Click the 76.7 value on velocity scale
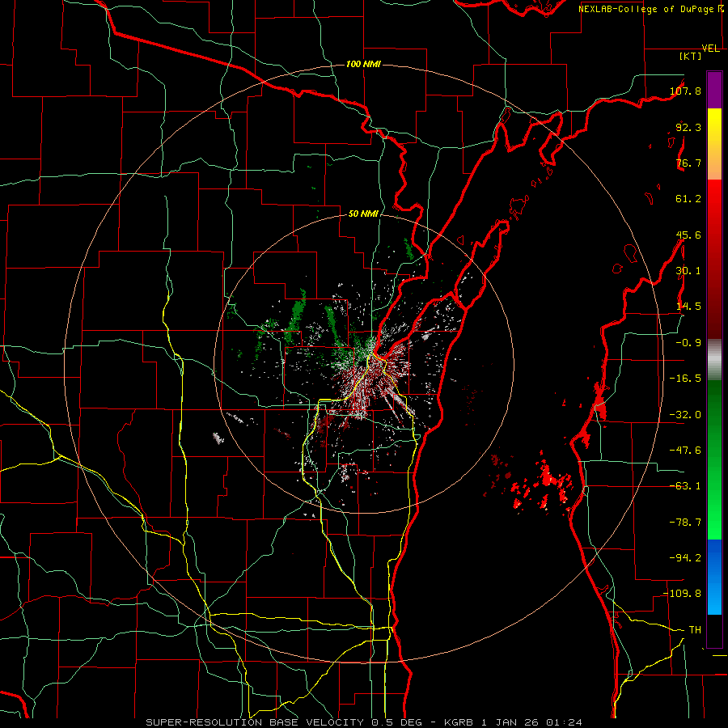Image resolution: width=728 pixels, height=728 pixels. coord(688,163)
